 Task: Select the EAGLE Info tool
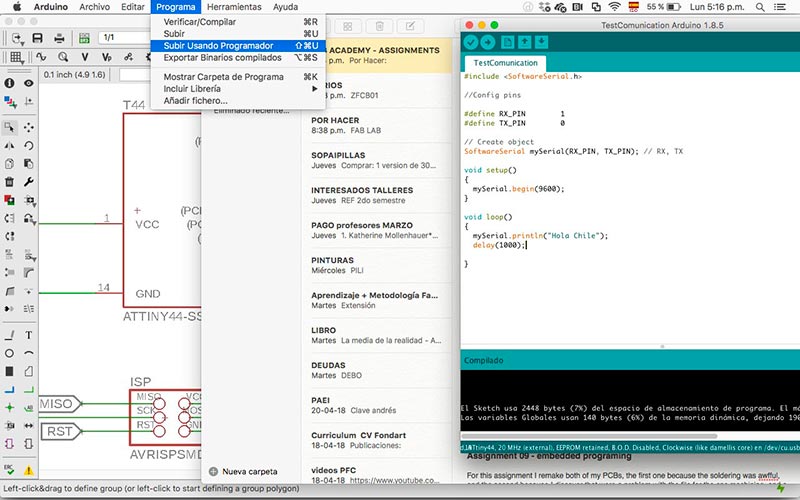pyautogui.click(x=9, y=83)
